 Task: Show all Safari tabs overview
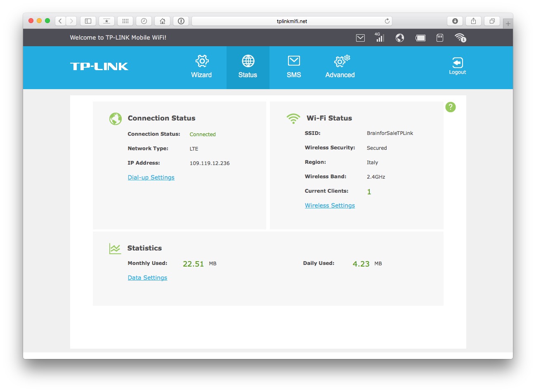(x=492, y=21)
